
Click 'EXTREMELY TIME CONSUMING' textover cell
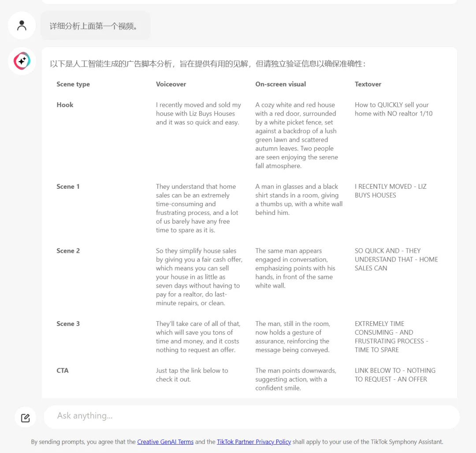392,337
